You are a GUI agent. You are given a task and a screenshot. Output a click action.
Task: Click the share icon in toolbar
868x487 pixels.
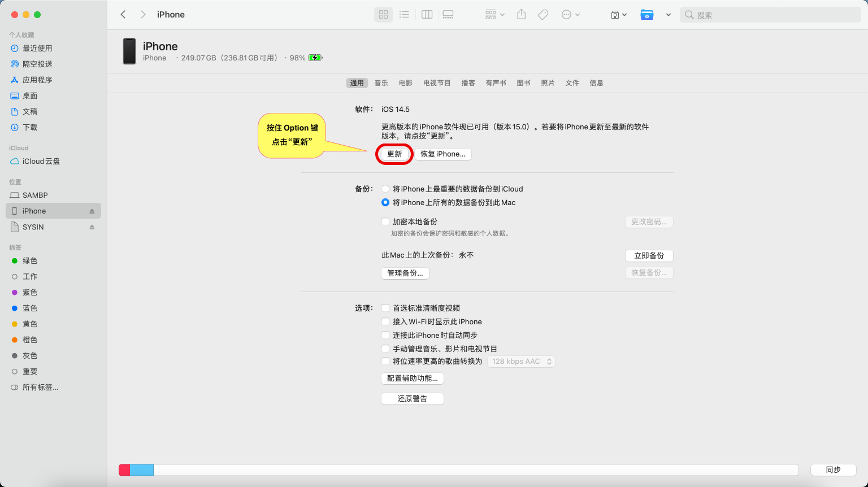pyautogui.click(x=522, y=15)
